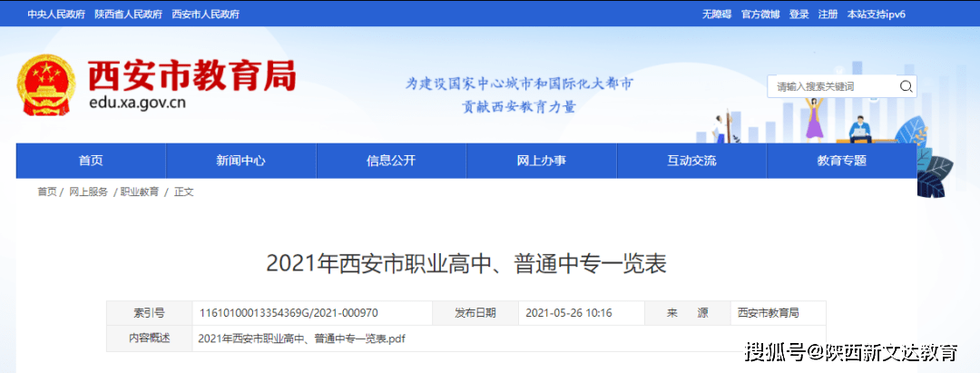Open 陕西省人民政府 link
This screenshot has height=373, width=980.
[129, 14]
